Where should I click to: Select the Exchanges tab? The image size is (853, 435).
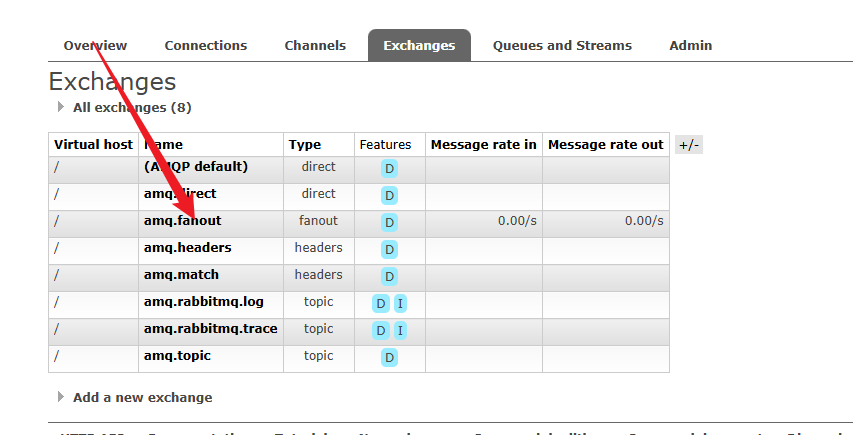point(419,46)
